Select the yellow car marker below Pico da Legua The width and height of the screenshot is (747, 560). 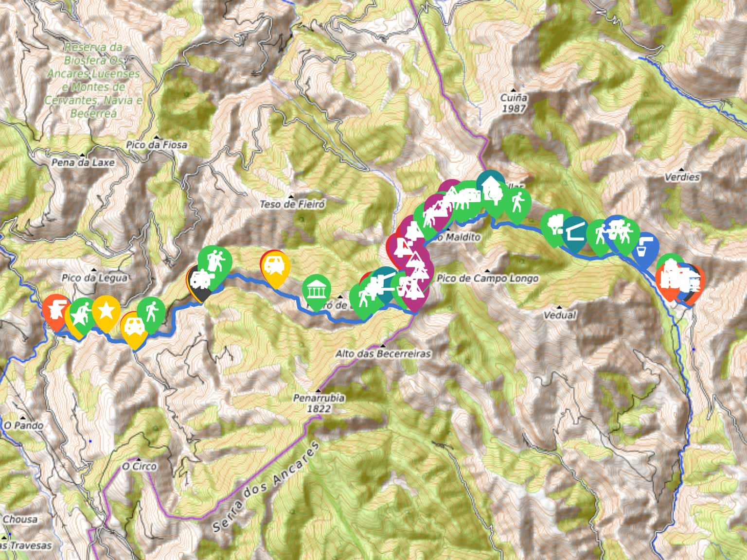pos(134,328)
